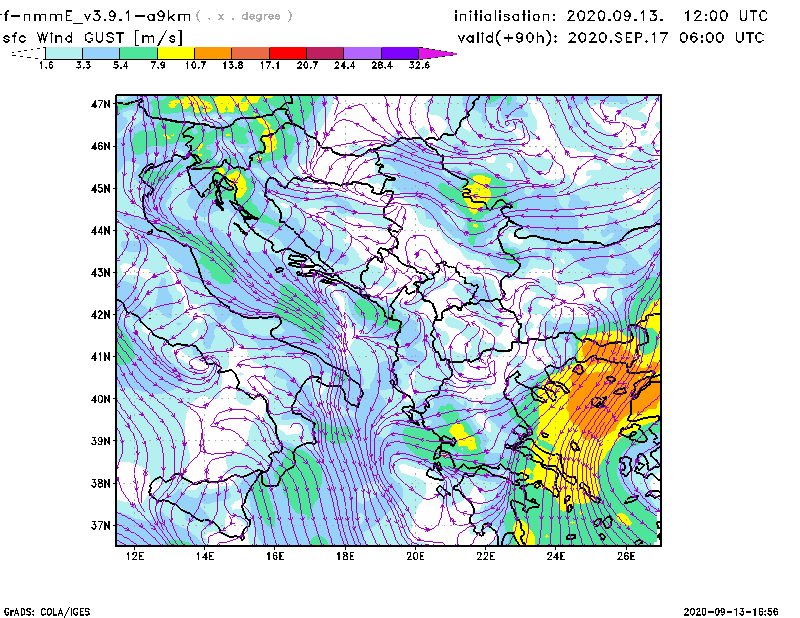Click the 14E longitude label
The width and height of the screenshot is (800, 618).
tap(205, 556)
